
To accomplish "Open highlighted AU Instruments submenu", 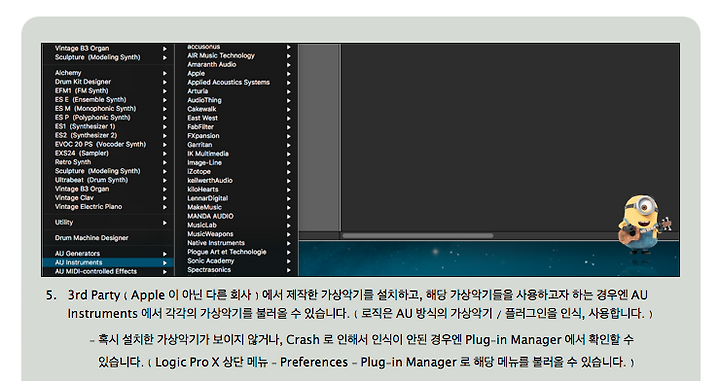I will coord(108,263).
